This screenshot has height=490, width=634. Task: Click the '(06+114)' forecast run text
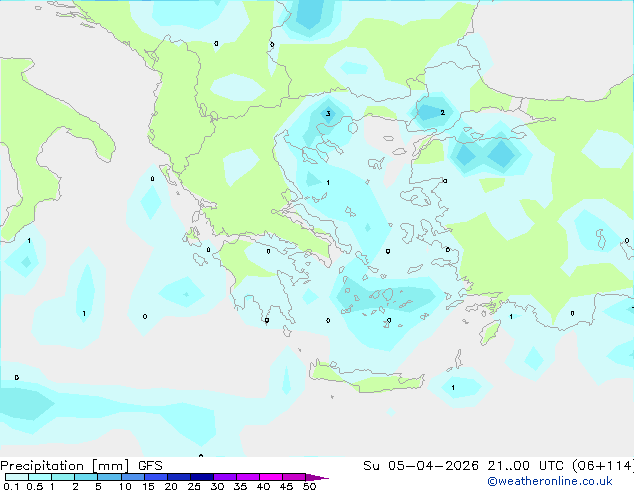(x=603, y=466)
